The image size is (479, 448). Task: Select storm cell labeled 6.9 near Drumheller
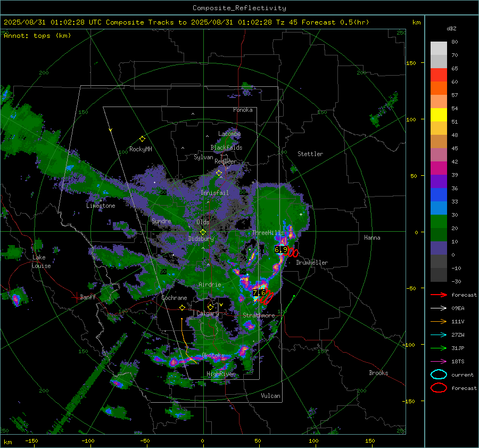[281, 249]
